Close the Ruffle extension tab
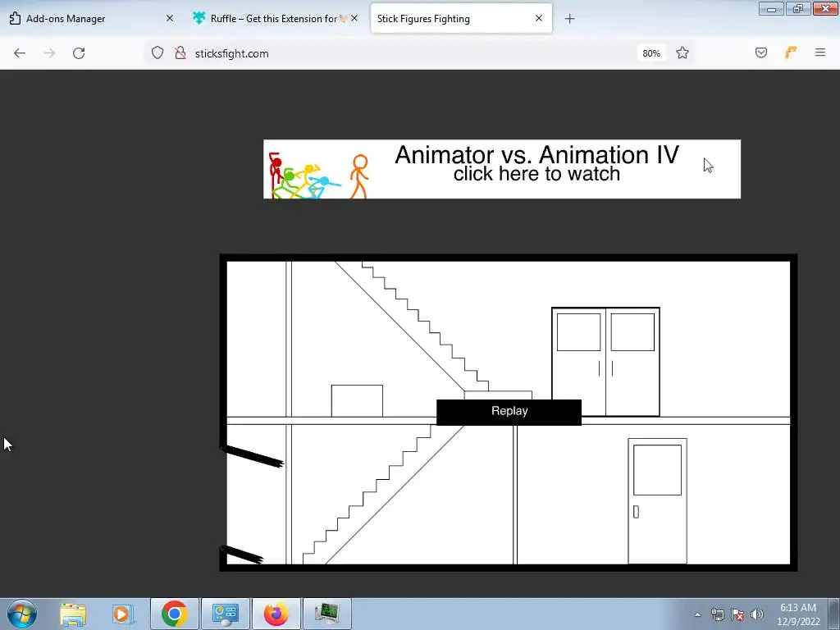Viewport: 840px width, 630px height. coord(354,18)
